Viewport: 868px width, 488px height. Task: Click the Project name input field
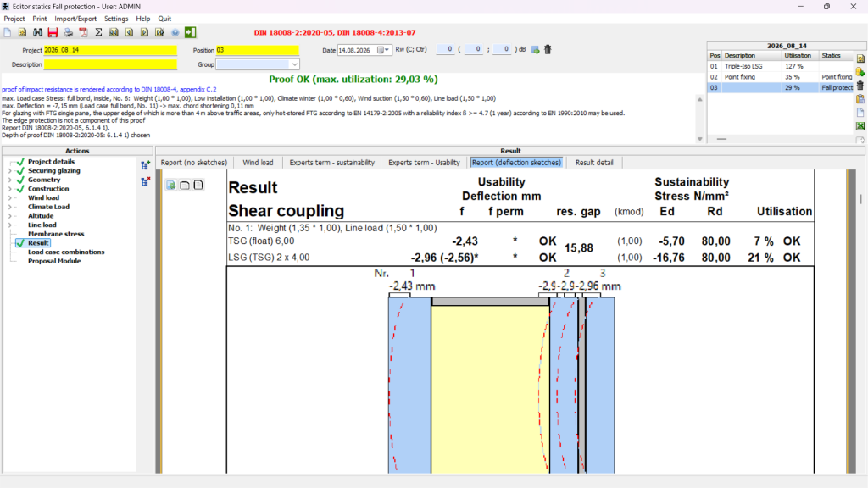point(110,50)
